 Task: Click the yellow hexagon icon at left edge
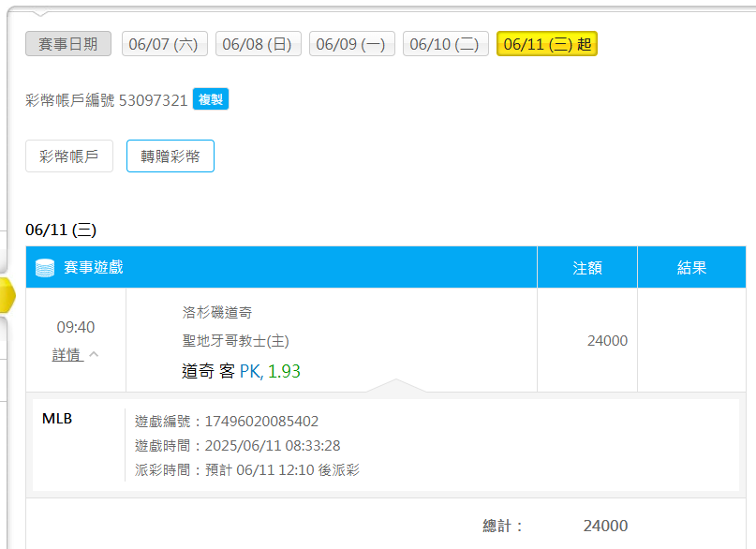[7, 294]
